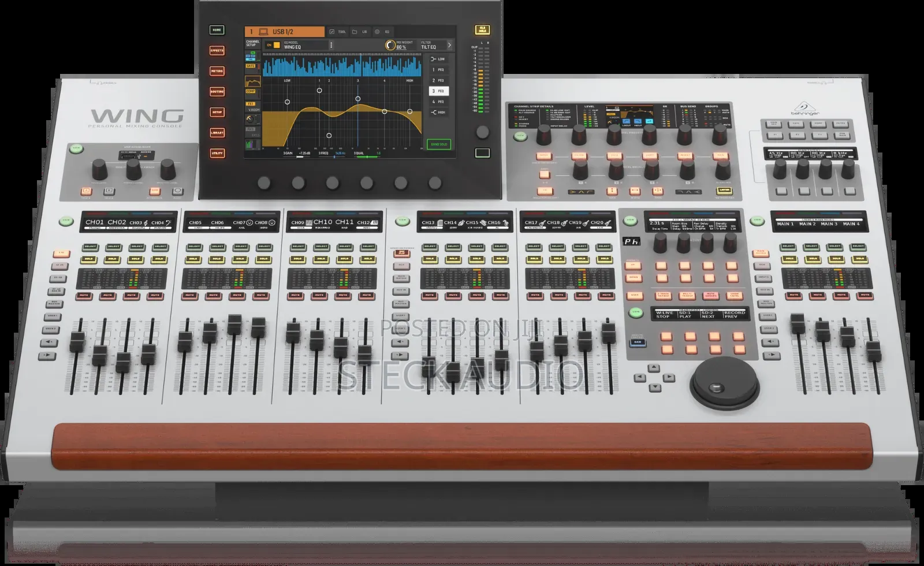Tap the CH04 bass clef icon

[x=168, y=222]
